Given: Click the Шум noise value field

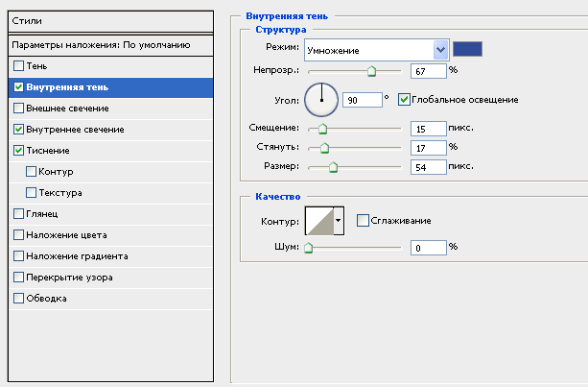Looking at the screenshot, I should pyautogui.click(x=427, y=247).
